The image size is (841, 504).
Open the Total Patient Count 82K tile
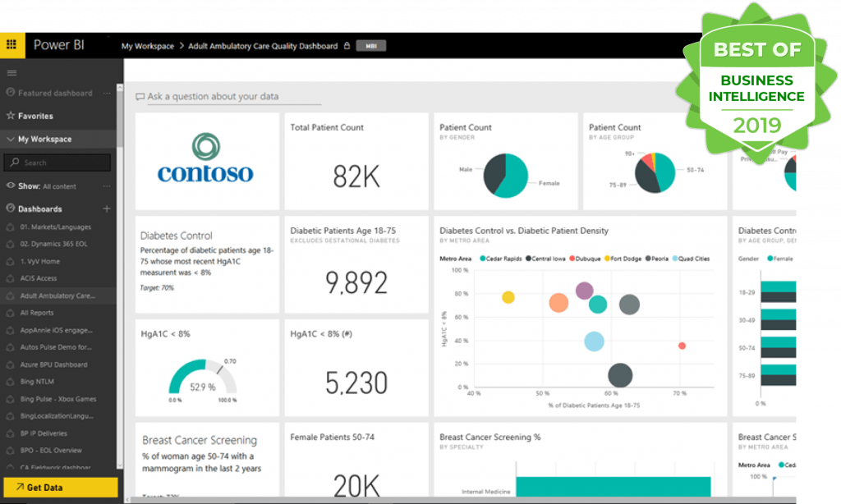[x=356, y=161]
